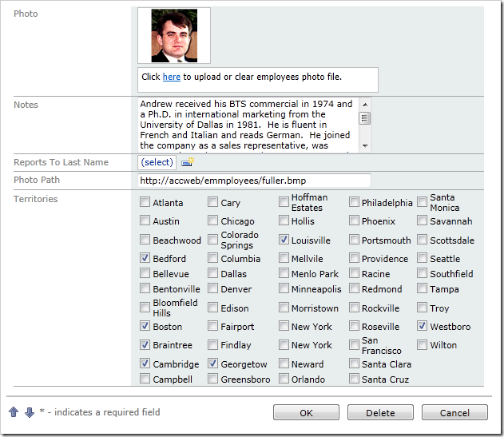This screenshot has width=504, height=437.
Task: Check the Redmond territory checkbox
Action: pyautogui.click(x=354, y=288)
